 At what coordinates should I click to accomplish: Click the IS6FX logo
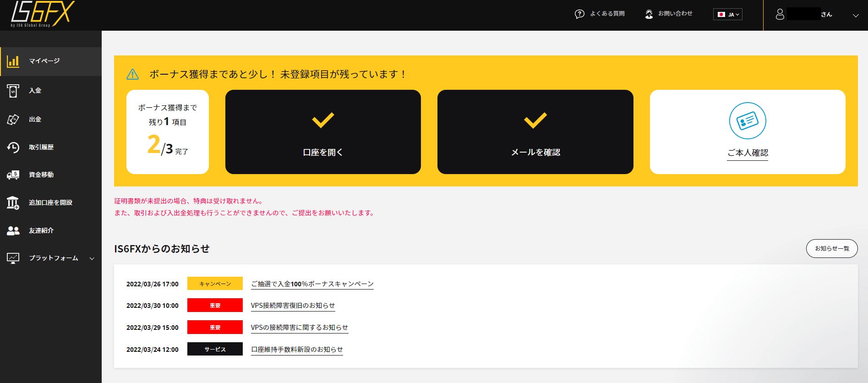pos(42,14)
